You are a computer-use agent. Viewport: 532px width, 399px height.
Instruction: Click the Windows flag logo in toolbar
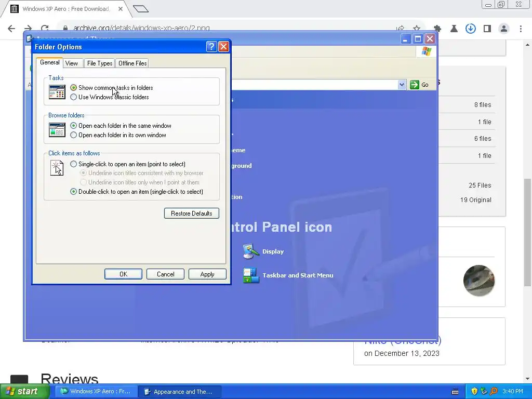tap(426, 51)
